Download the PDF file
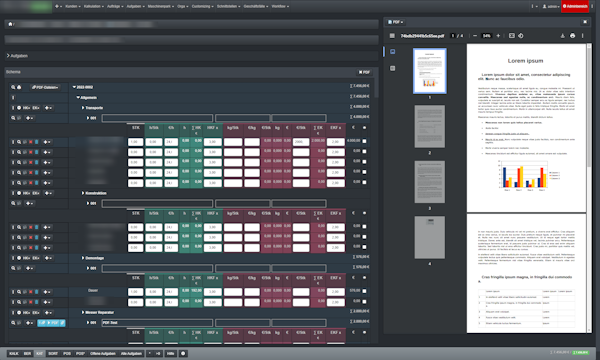Image resolution: width=600 pixels, height=360 pixels. click(562, 36)
